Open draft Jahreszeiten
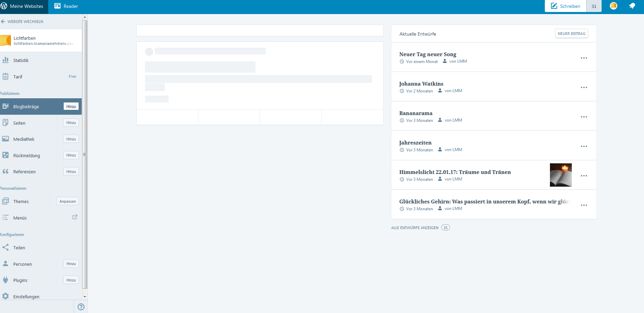This screenshot has width=644, height=313. pyautogui.click(x=415, y=142)
